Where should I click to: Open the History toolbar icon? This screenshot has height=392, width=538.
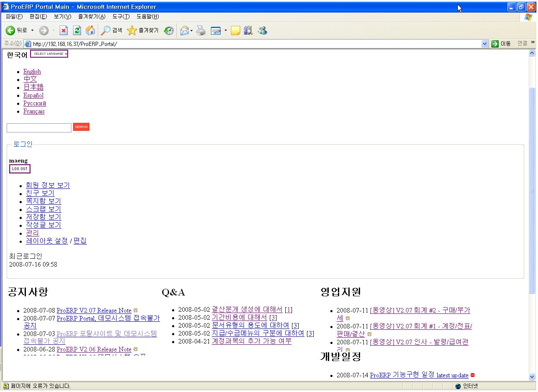pyautogui.click(x=169, y=31)
